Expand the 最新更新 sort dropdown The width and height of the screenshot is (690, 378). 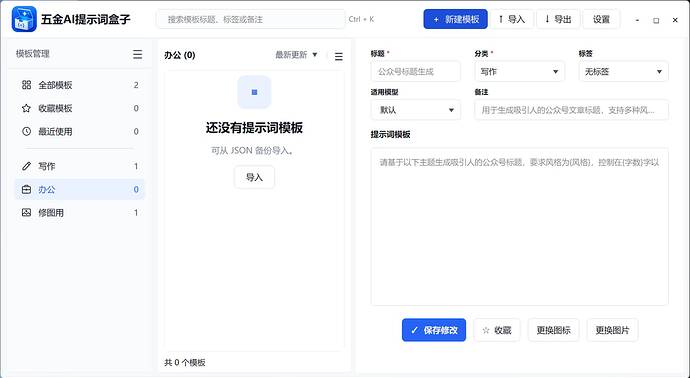coord(296,55)
